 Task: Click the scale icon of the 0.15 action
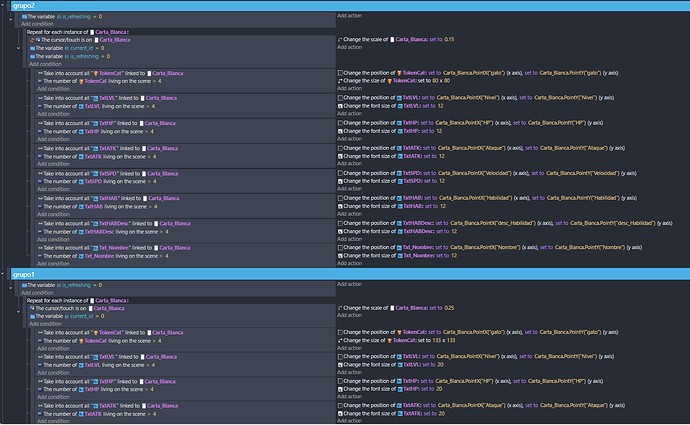(x=341, y=39)
